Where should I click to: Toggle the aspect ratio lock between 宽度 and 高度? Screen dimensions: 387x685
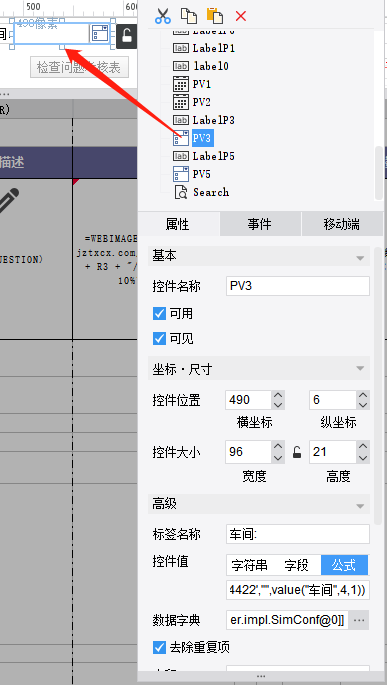[x=297, y=452]
